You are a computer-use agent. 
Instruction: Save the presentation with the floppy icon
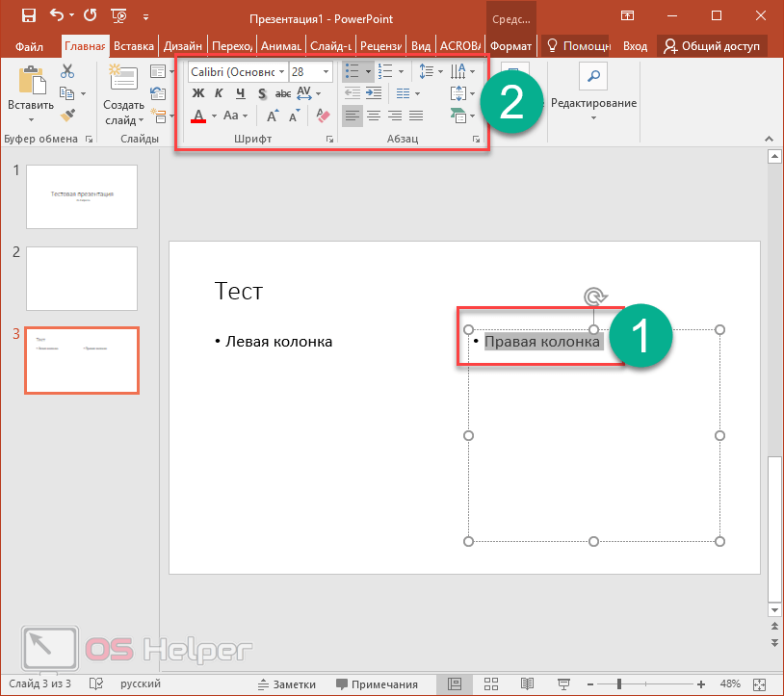(29, 15)
